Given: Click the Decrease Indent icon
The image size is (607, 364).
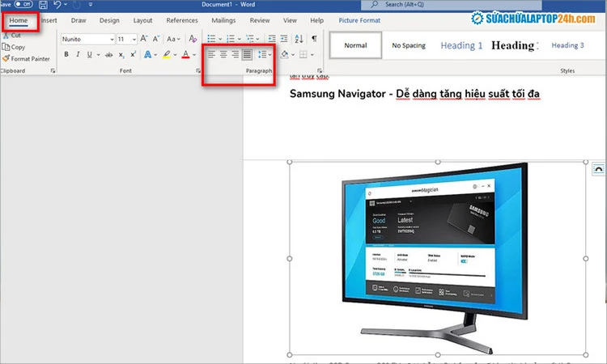Looking at the screenshot, I should 272,39.
